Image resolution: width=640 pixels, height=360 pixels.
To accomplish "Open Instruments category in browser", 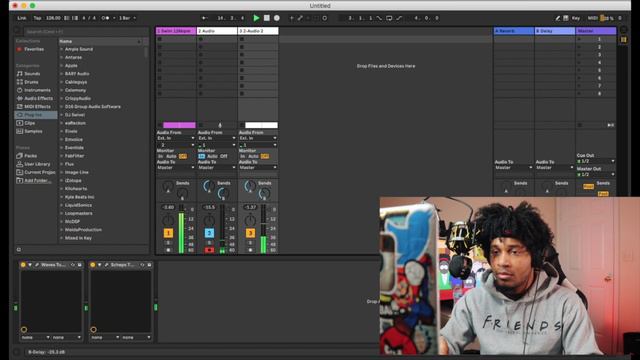I will coord(37,90).
